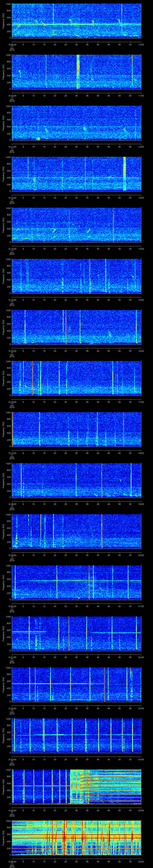The width and height of the screenshot is (153, 868).
Task: Pick the spectrogram panel starting at 9:18:00
Action: click(x=76, y=481)
